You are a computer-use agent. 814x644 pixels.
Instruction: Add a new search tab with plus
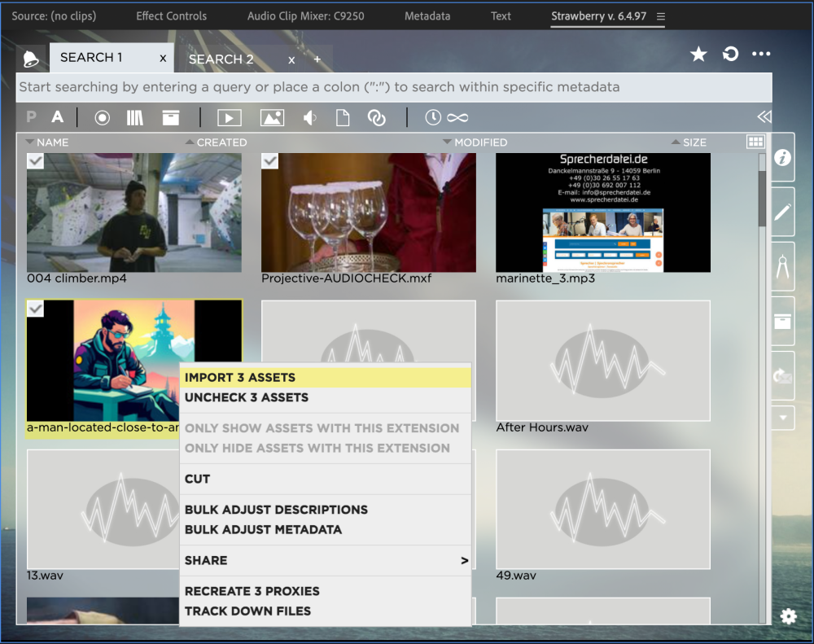tap(317, 59)
